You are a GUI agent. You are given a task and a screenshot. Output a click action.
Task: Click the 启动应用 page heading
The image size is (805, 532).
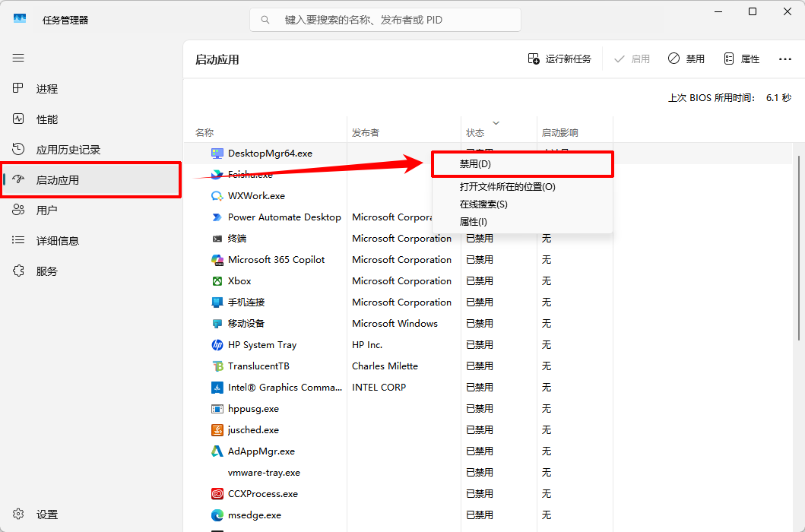217,59
